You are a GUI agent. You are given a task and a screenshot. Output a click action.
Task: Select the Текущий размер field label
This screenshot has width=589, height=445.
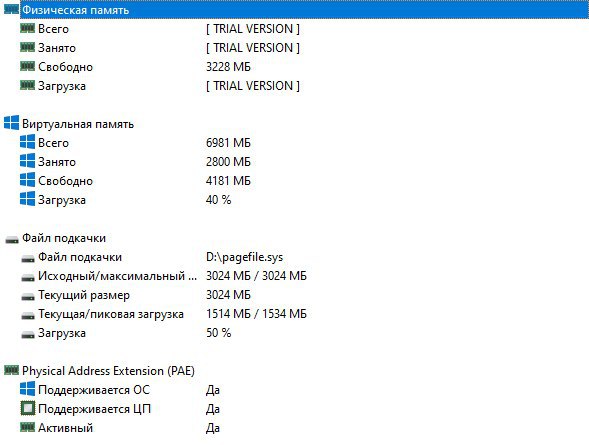[x=84, y=295]
